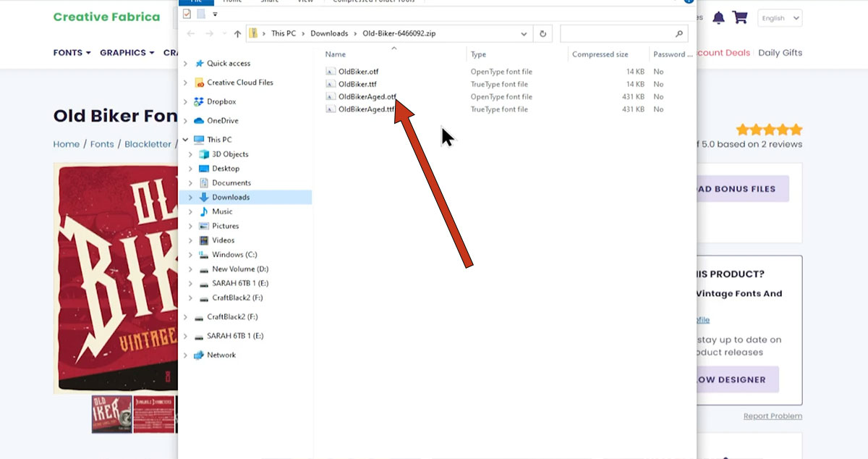The image size is (868, 459).
Task: Switch to the View ribbon tab
Action: pos(305,2)
